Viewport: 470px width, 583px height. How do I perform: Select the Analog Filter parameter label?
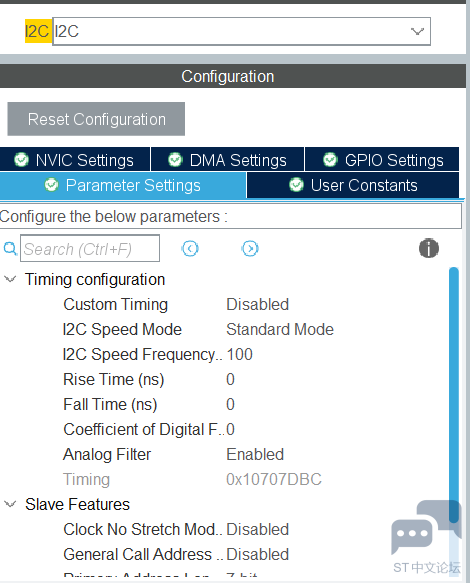[x=107, y=454]
